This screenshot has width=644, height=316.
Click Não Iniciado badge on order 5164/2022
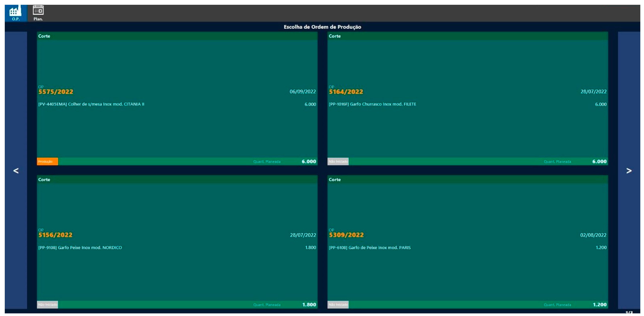tap(338, 162)
